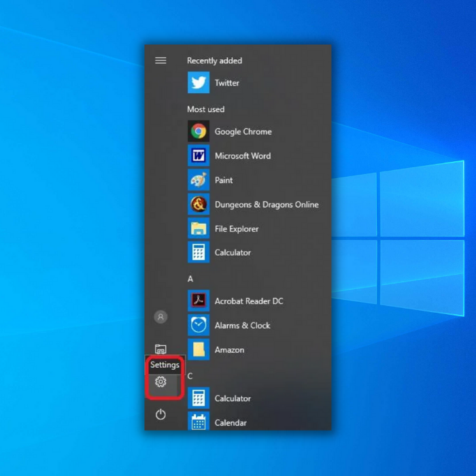Open the Calculator icon under section C
This screenshot has height=476, width=476.
[x=199, y=398]
